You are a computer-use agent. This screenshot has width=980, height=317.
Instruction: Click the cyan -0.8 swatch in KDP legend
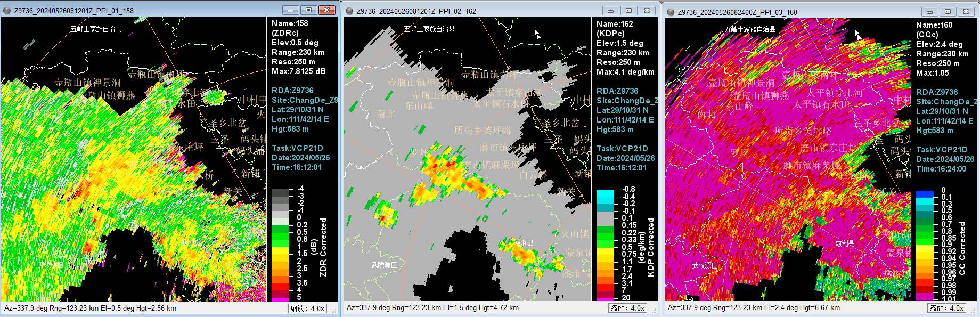click(x=605, y=193)
